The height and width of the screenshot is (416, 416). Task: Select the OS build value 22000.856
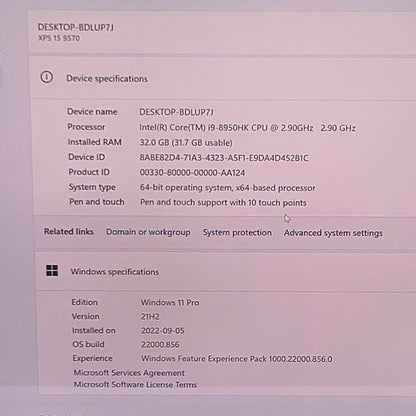[x=160, y=344]
